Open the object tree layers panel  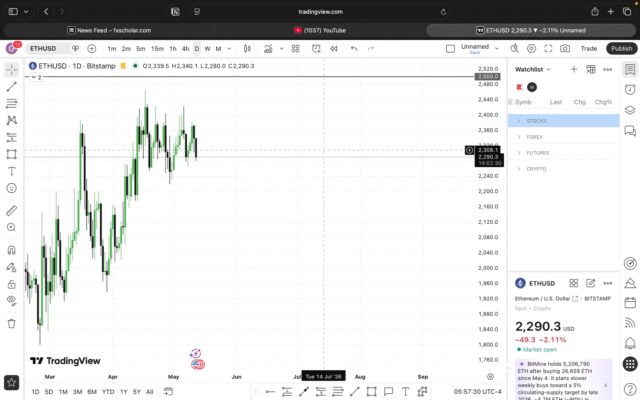(630, 110)
